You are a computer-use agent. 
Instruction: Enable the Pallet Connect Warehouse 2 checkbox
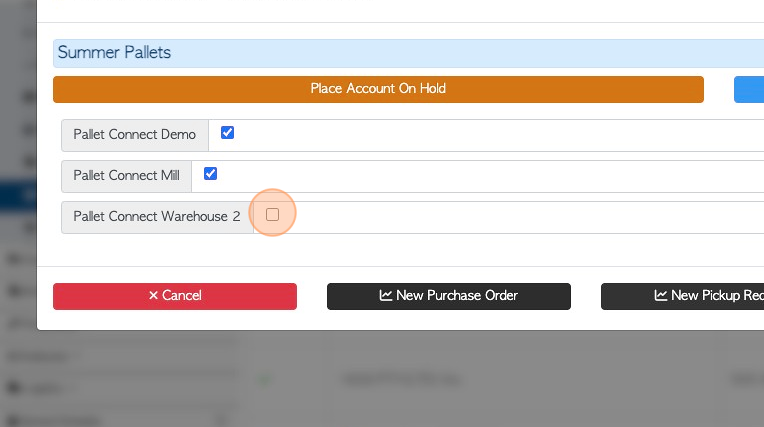[272, 214]
